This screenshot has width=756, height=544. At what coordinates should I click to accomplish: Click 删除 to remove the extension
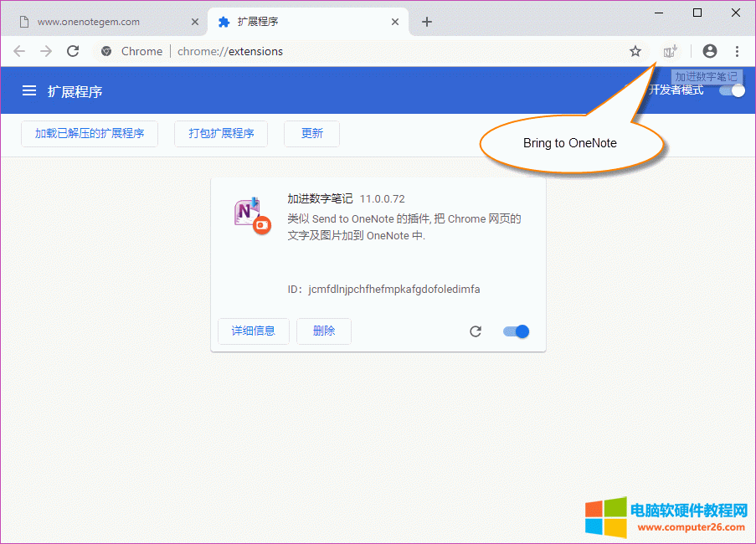324,331
